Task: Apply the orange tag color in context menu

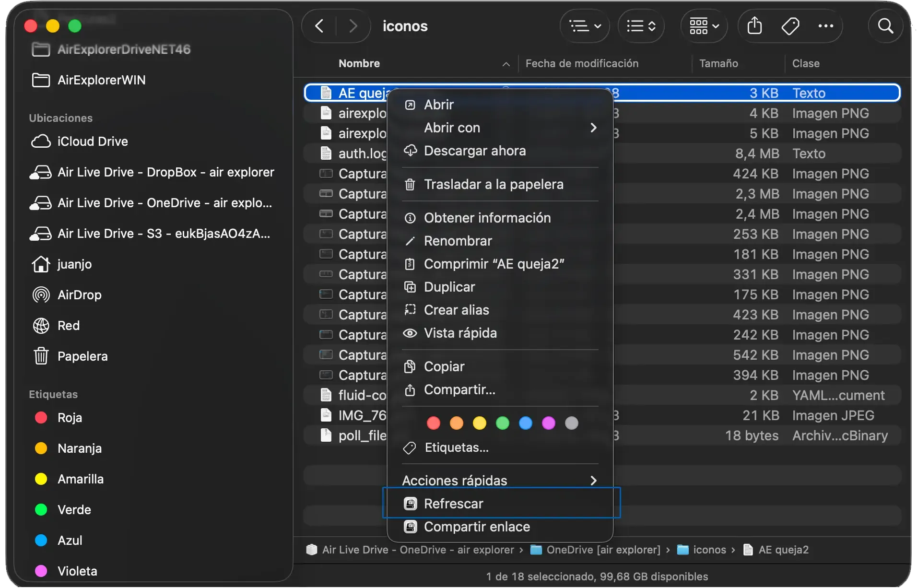Action: pyautogui.click(x=457, y=423)
